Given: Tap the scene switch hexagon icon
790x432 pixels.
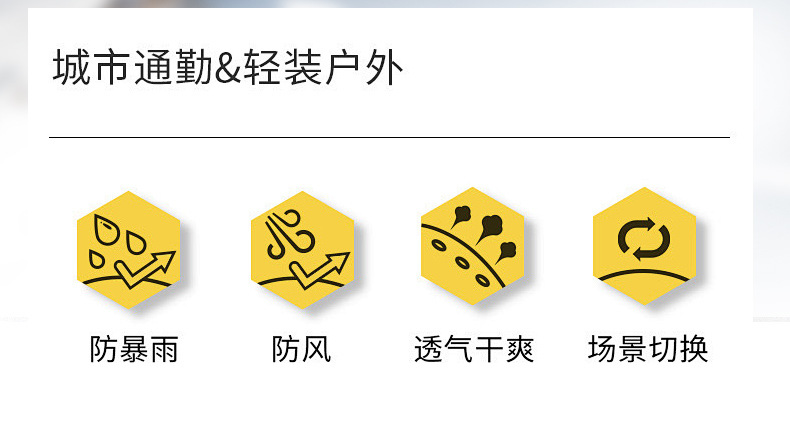Looking at the screenshot, I should click(x=644, y=246).
